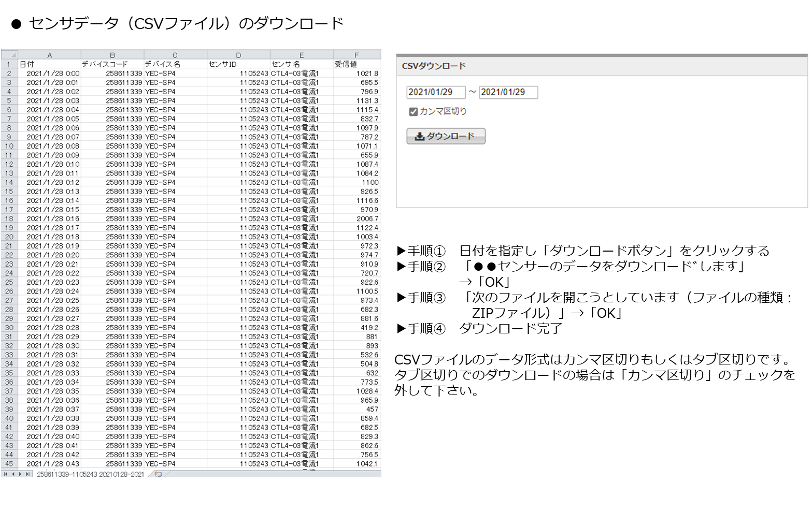Click the insert new worksheet icon
812x512 pixels.
(158, 474)
